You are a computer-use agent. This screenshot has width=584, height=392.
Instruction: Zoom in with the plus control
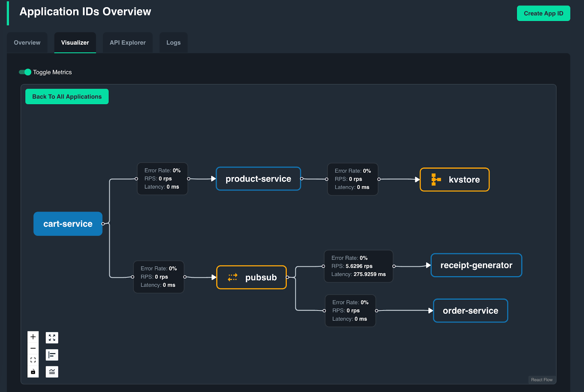point(33,337)
